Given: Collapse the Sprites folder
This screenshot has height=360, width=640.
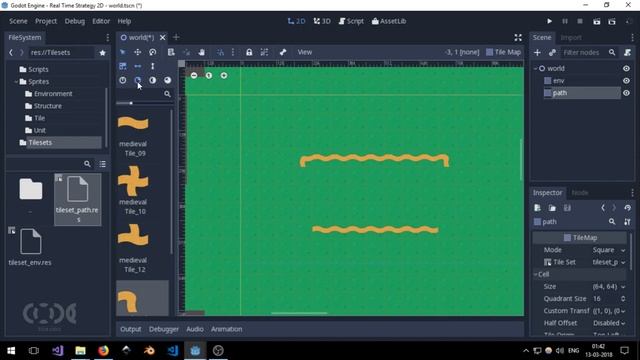Looking at the screenshot, I should (16, 82).
